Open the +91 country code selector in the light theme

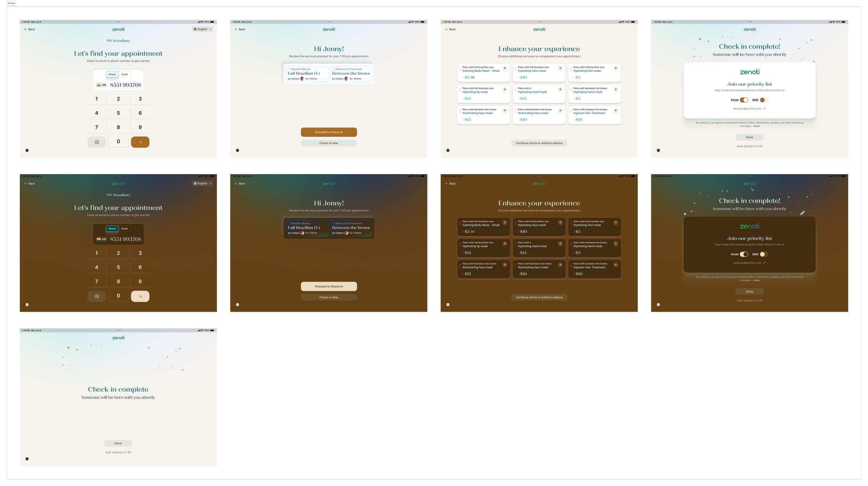[101, 85]
